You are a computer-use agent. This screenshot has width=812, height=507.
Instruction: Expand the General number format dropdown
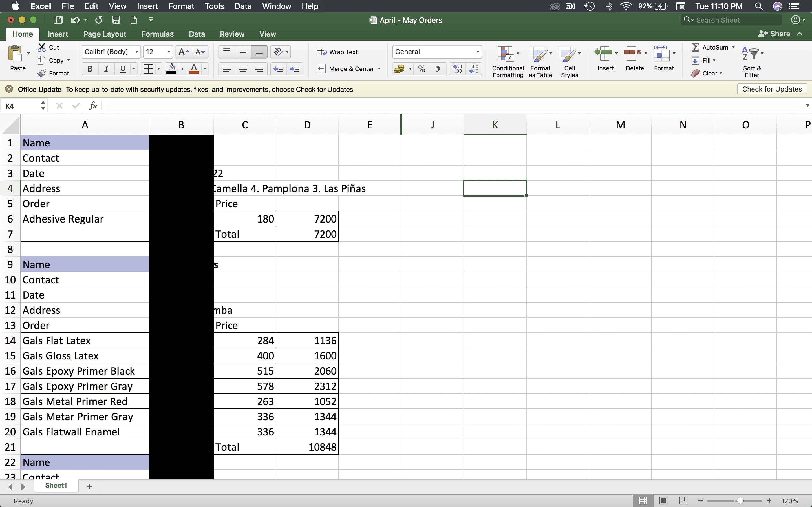coord(477,52)
